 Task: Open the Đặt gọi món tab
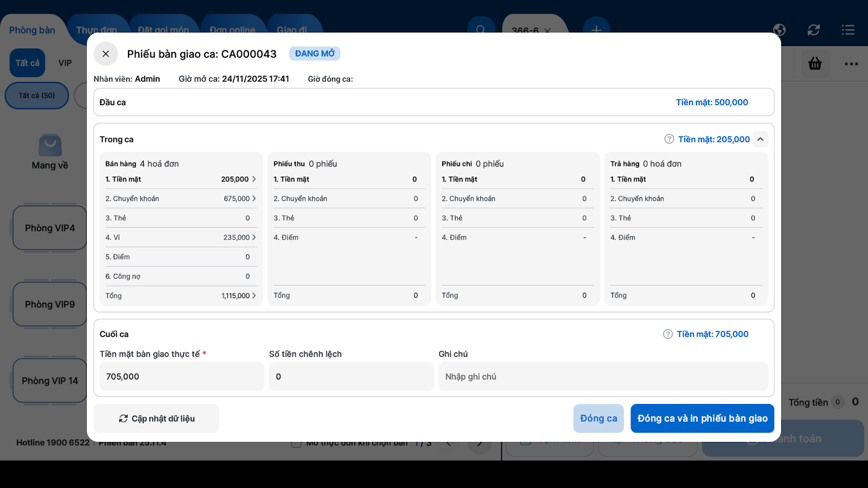tap(163, 30)
